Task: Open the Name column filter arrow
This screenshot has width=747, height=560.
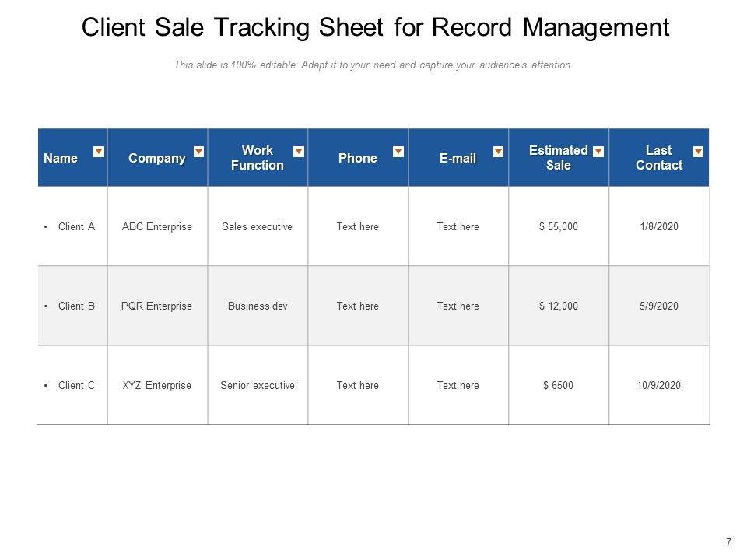Action: click(99, 152)
